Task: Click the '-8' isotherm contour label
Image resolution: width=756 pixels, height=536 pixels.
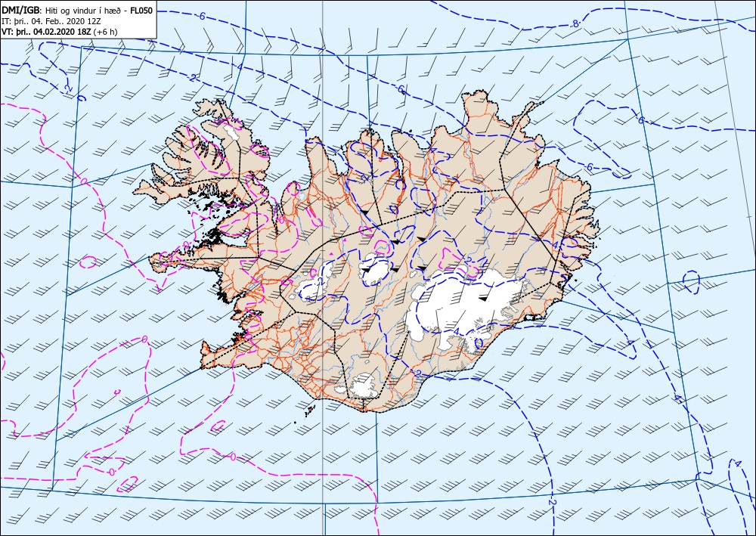Action: pos(575,23)
